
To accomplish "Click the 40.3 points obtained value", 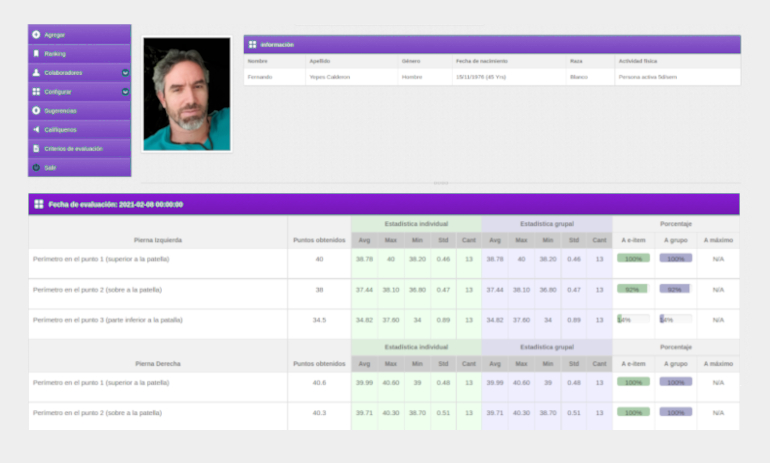I will tap(319, 413).
